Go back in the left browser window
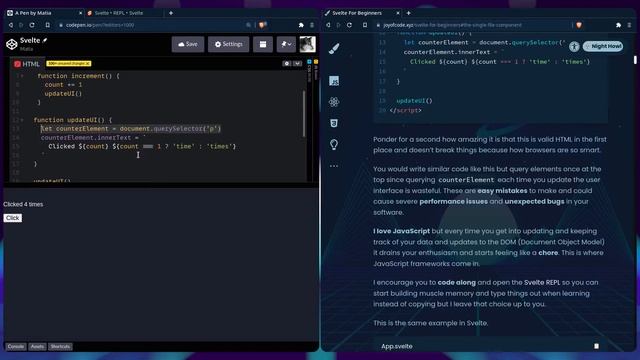This screenshot has width=640, height=360. pos(11,25)
